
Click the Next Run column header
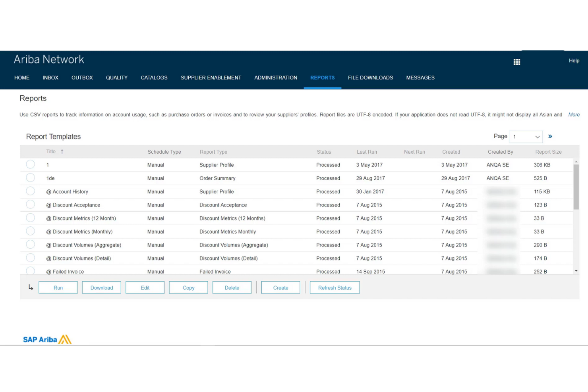414,152
